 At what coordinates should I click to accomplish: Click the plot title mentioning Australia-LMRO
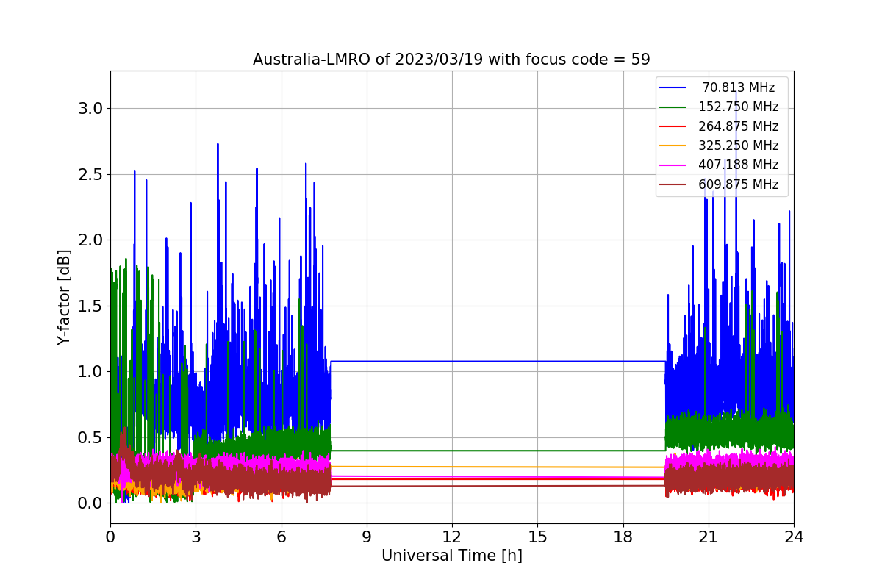coord(451,60)
